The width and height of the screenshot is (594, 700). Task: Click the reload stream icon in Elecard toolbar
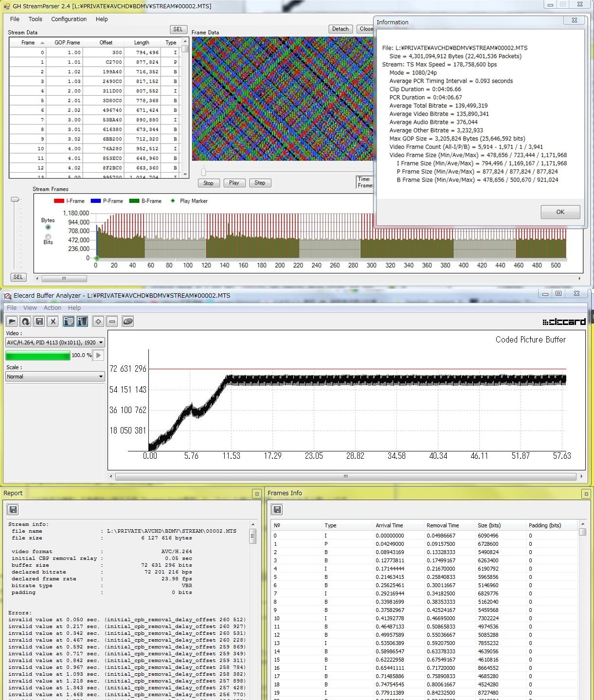point(26,322)
